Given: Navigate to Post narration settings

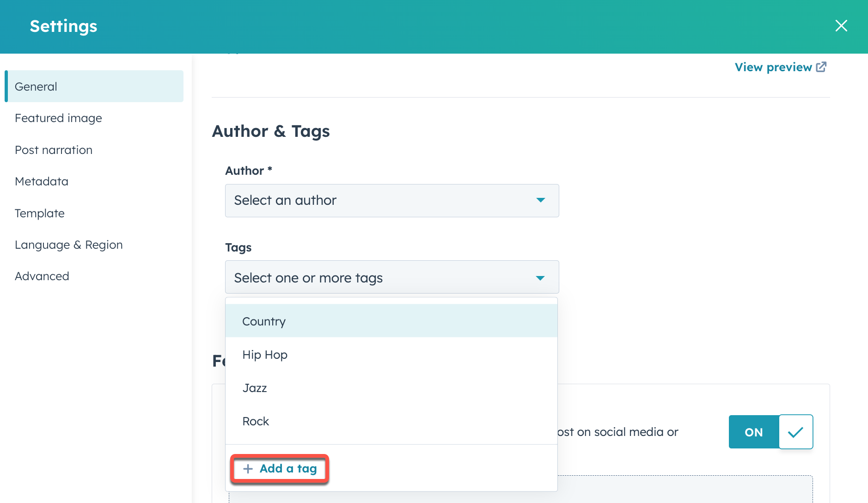Looking at the screenshot, I should [54, 149].
